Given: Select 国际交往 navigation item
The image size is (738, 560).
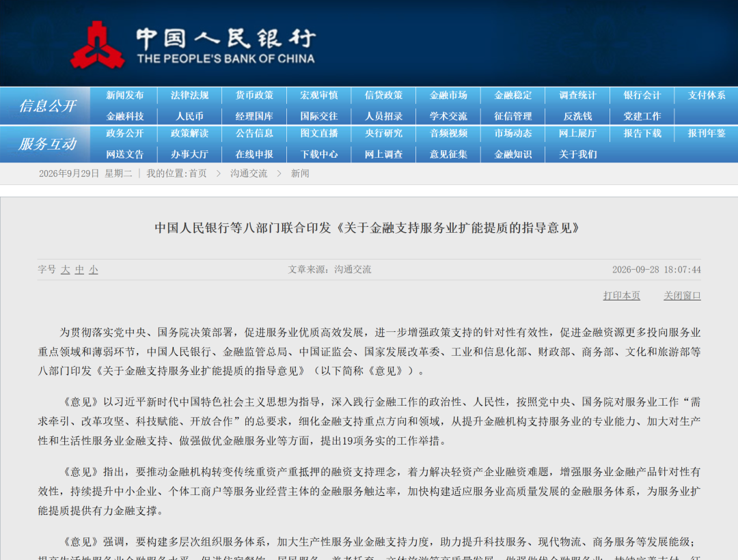Looking at the screenshot, I should 318,116.
